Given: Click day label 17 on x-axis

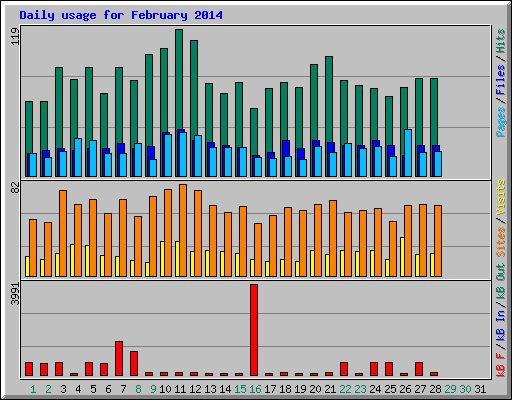Looking at the screenshot, I should (x=270, y=389).
